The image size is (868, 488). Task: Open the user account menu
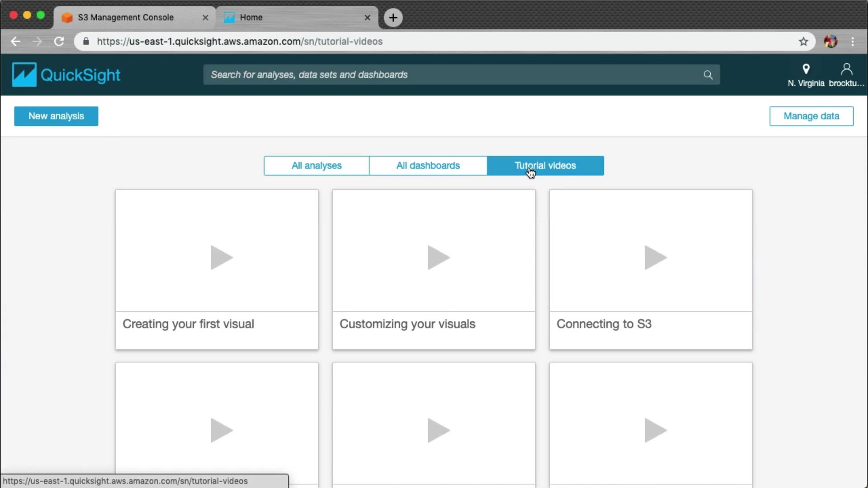pyautogui.click(x=846, y=75)
